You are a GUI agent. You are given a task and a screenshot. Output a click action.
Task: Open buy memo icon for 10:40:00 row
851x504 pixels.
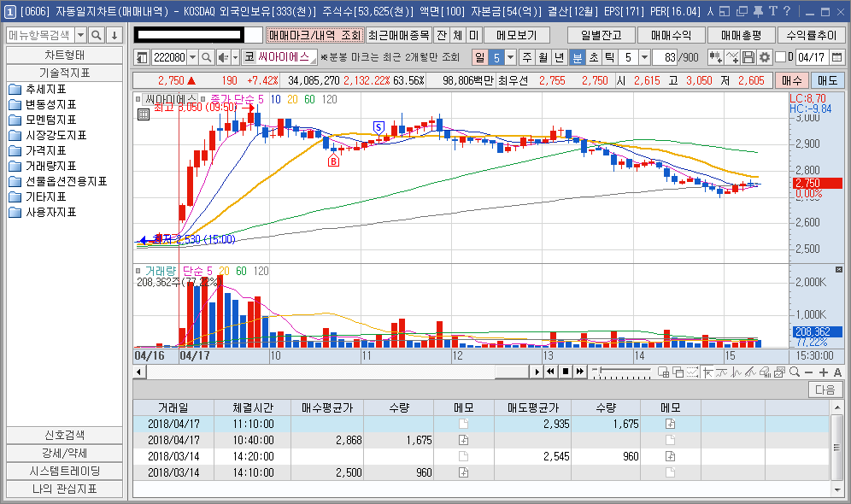pos(463,440)
